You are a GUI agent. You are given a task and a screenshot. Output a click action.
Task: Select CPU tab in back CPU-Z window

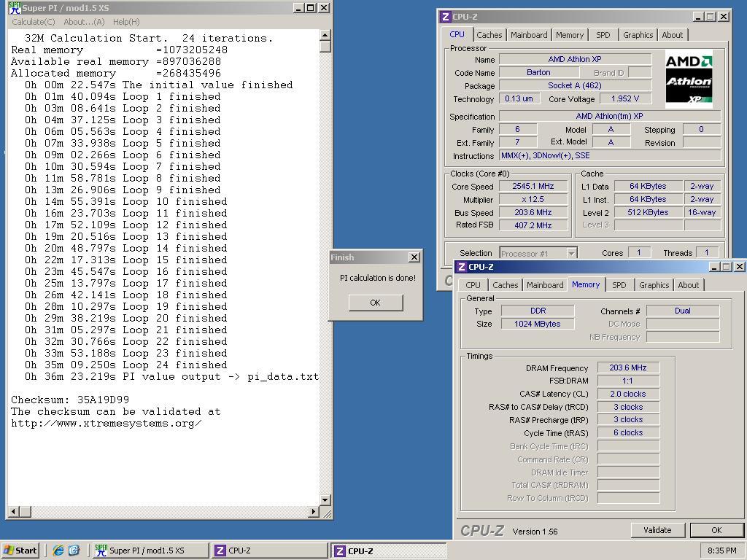click(x=457, y=34)
